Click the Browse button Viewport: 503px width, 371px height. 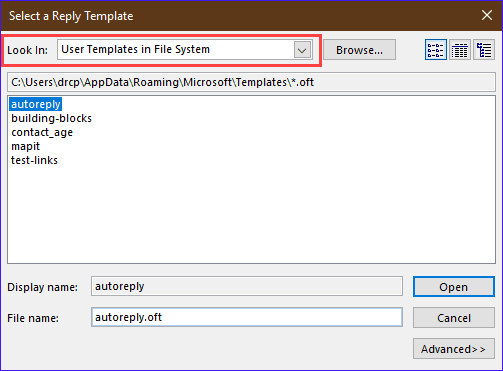(359, 50)
